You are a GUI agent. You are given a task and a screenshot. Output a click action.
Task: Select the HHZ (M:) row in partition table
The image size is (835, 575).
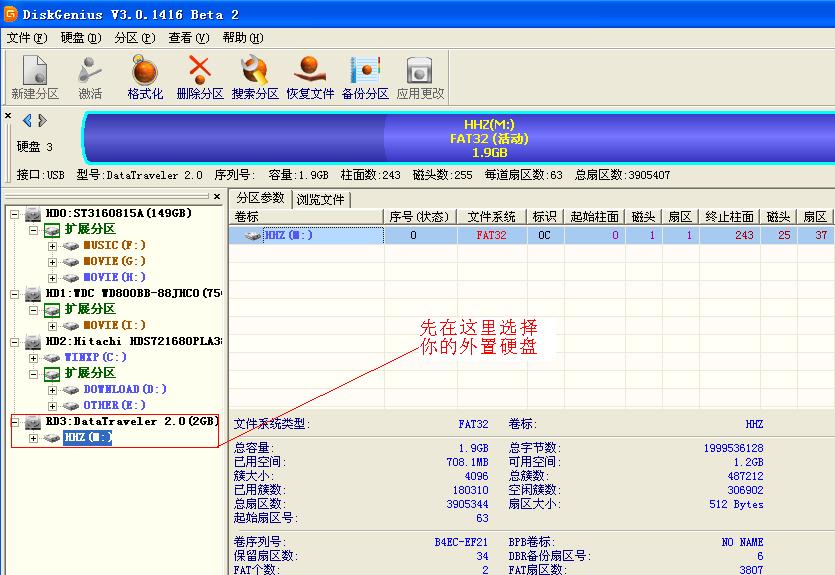pos(532,235)
